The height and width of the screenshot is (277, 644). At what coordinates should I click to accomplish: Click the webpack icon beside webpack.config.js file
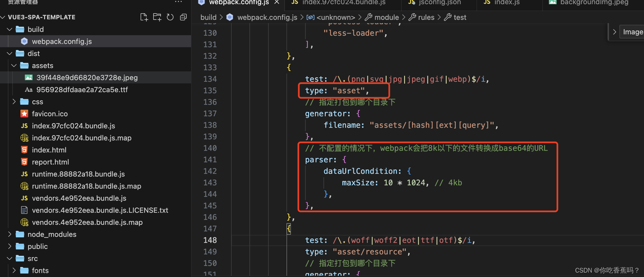[x=24, y=41]
